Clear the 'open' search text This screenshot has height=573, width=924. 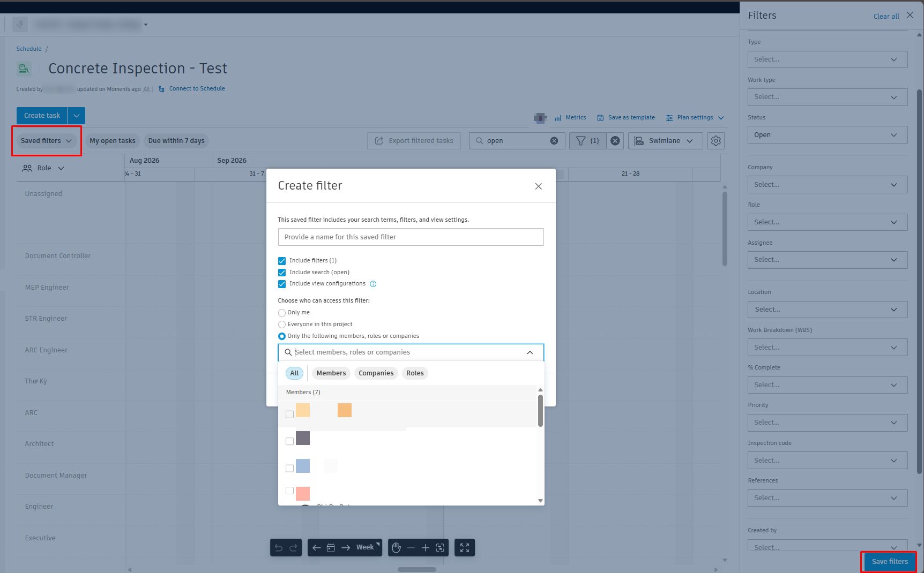pyautogui.click(x=554, y=141)
